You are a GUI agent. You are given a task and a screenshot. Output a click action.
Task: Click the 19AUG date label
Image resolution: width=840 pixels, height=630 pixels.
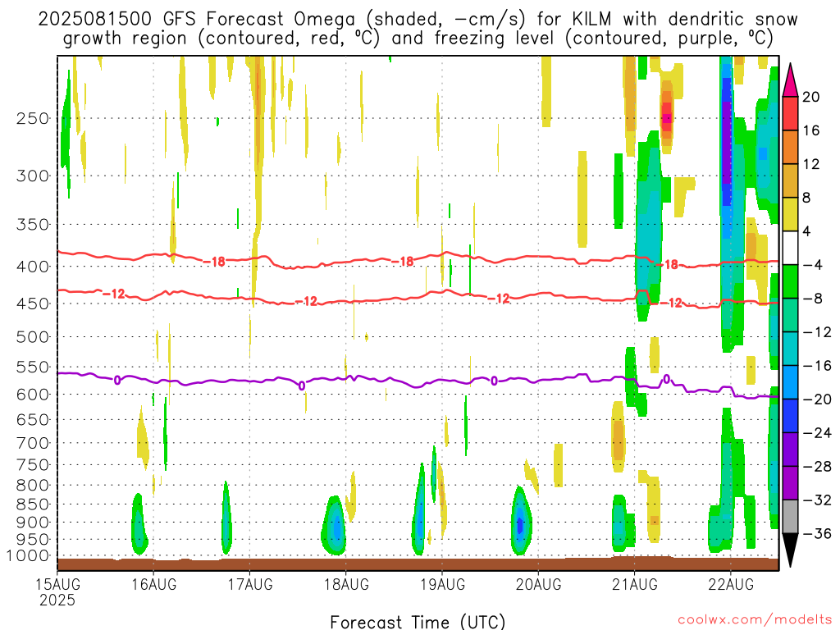[442, 584]
